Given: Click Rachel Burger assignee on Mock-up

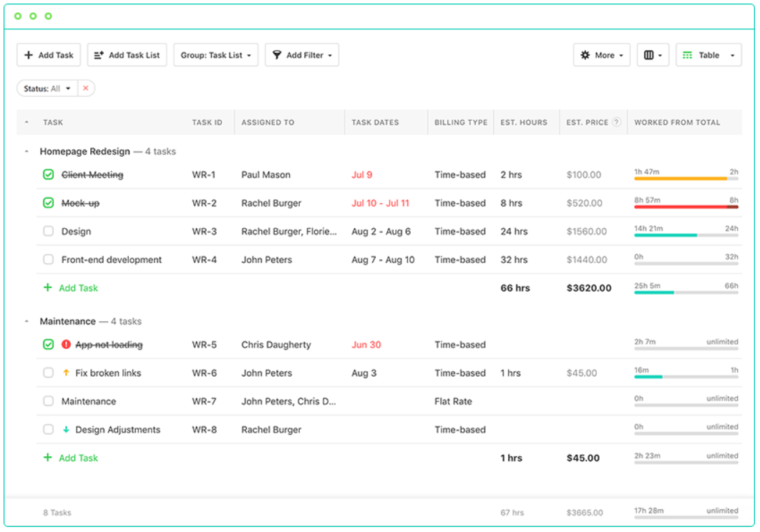Looking at the screenshot, I should point(271,203).
